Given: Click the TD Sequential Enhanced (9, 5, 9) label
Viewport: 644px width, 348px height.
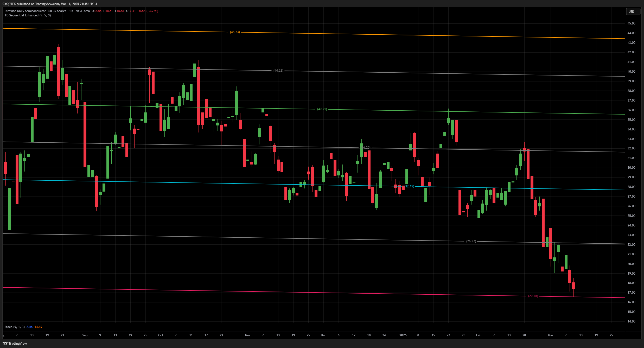Looking at the screenshot, I should (28, 15).
